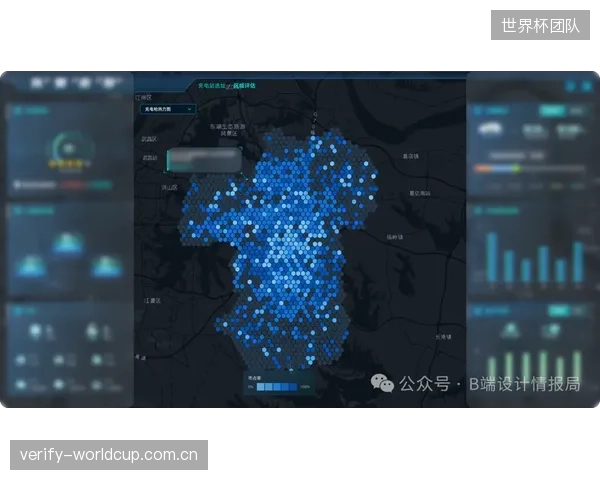Open the 充电桩热力图 dropdown on the map
This screenshot has height=480, width=600.
click(168, 109)
